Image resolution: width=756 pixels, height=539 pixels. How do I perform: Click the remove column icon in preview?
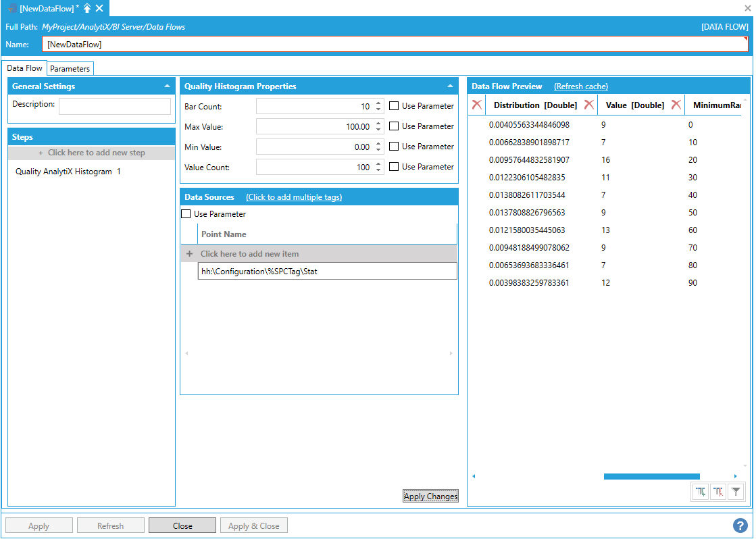718,492
